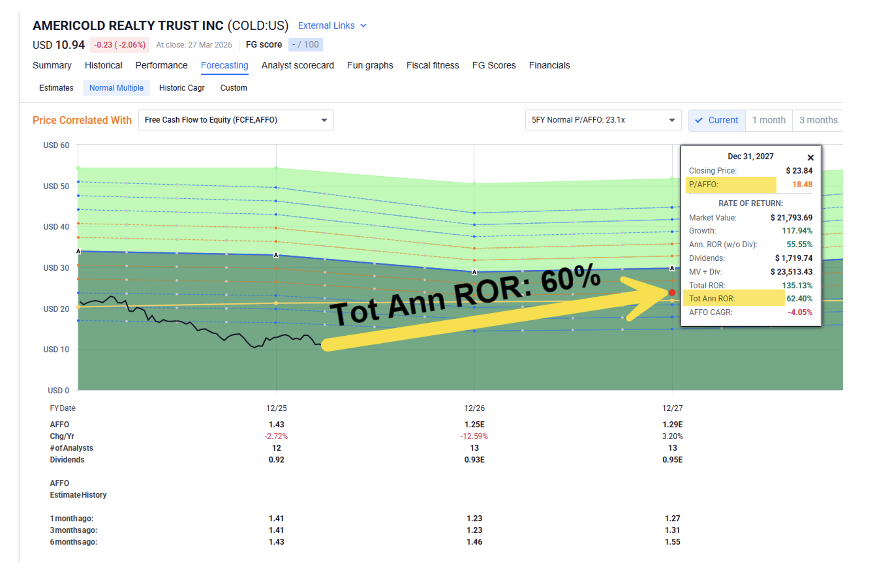
Task: Switch to 3 months time toggle
Action: [x=818, y=120]
